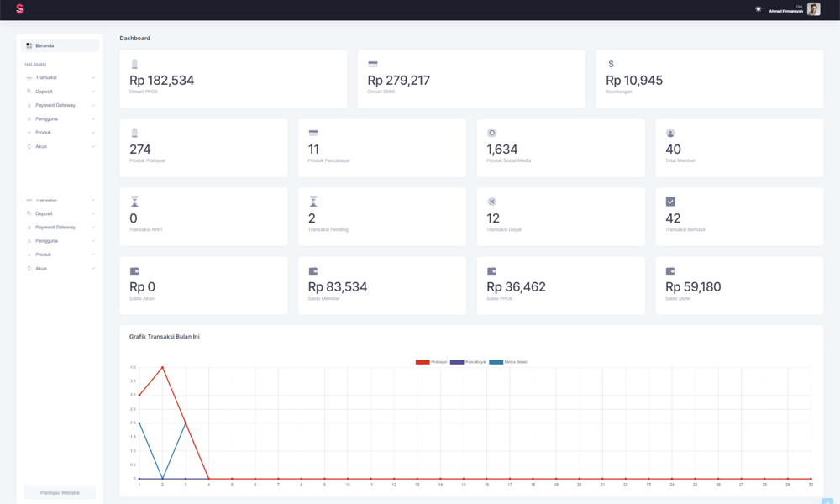This screenshot has width=840, height=504.
Task: Click the wallet icon on Saldo Member
Action: 313,271
